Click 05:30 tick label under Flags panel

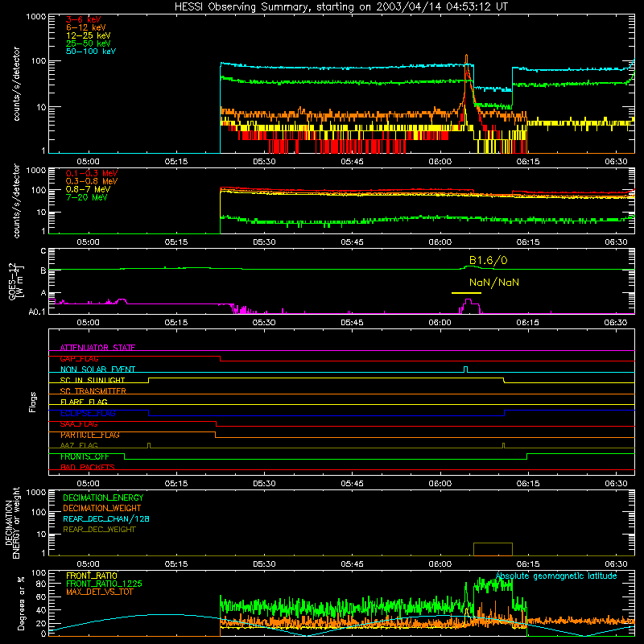point(264,484)
